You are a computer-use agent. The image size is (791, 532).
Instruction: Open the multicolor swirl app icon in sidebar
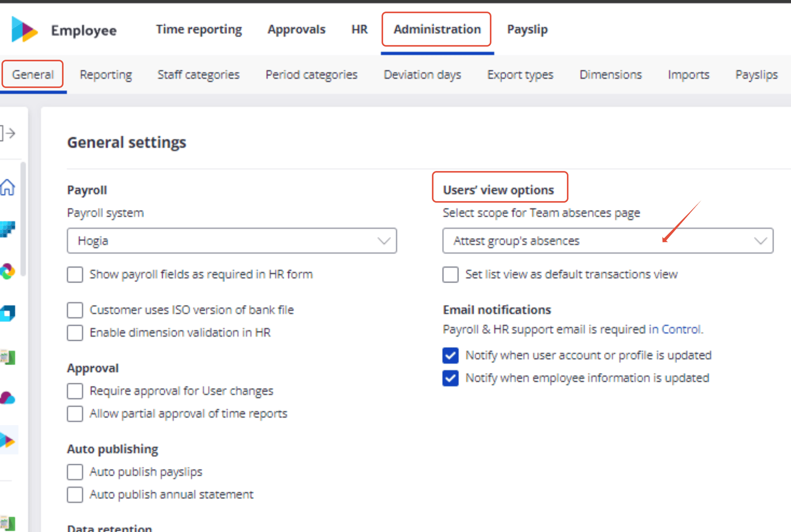(x=7, y=271)
